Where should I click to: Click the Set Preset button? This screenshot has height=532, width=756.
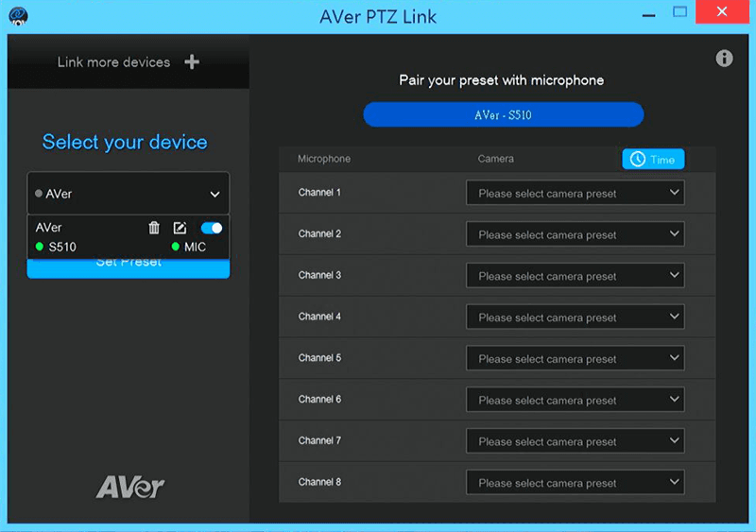click(x=129, y=268)
